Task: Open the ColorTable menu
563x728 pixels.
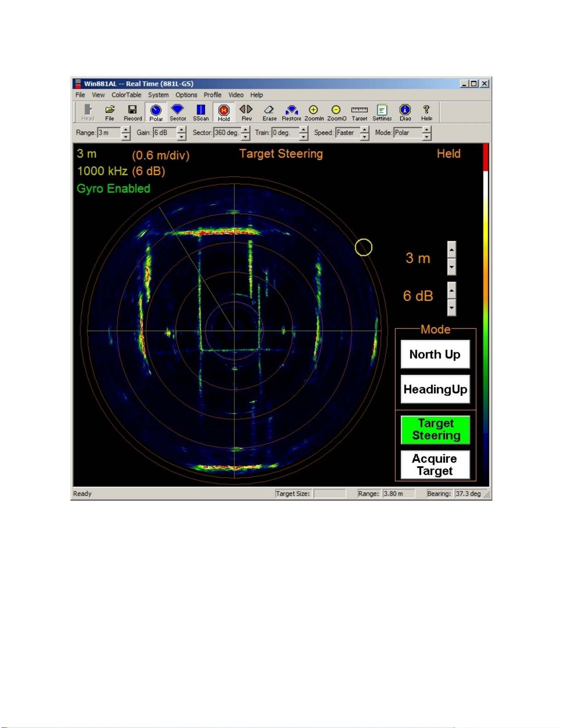Action: tap(126, 95)
